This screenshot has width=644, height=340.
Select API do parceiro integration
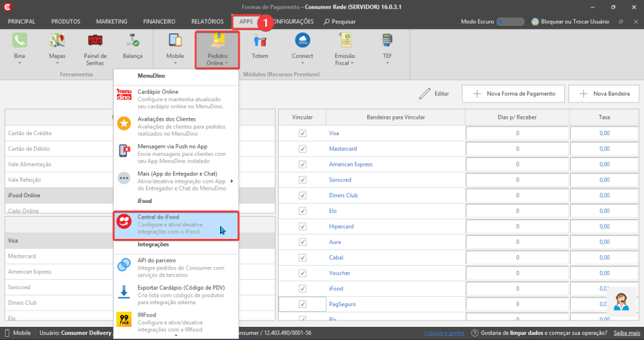pos(176,268)
